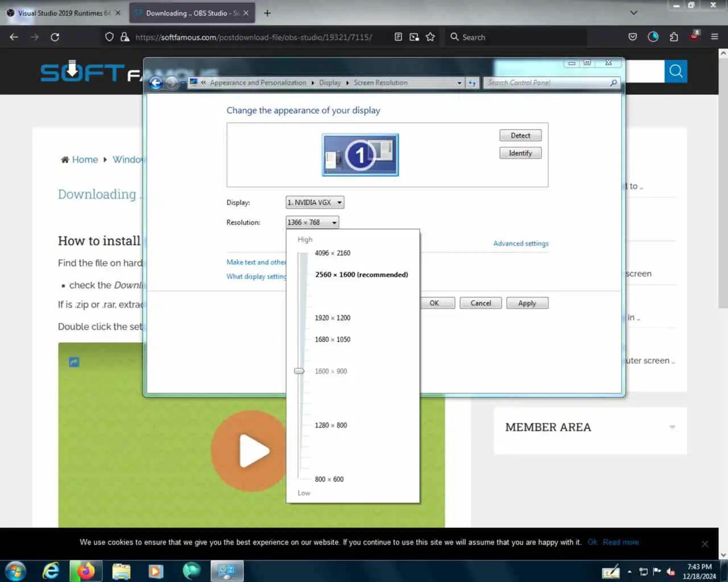Select 1600 × 900 resolution

pos(331,371)
